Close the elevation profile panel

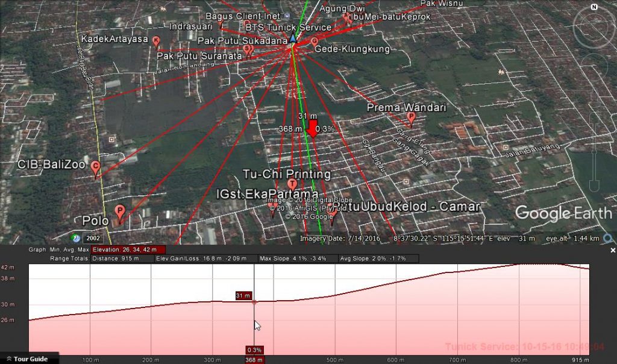613,250
